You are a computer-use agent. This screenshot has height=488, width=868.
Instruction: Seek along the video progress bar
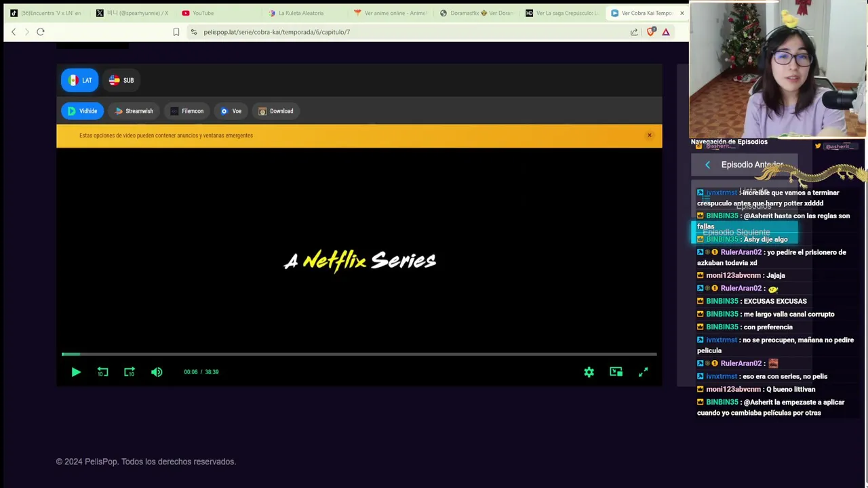(359, 354)
